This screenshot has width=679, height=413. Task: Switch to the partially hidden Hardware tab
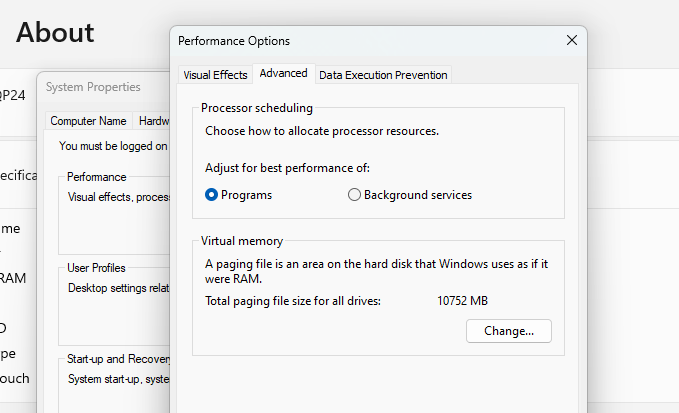153,121
